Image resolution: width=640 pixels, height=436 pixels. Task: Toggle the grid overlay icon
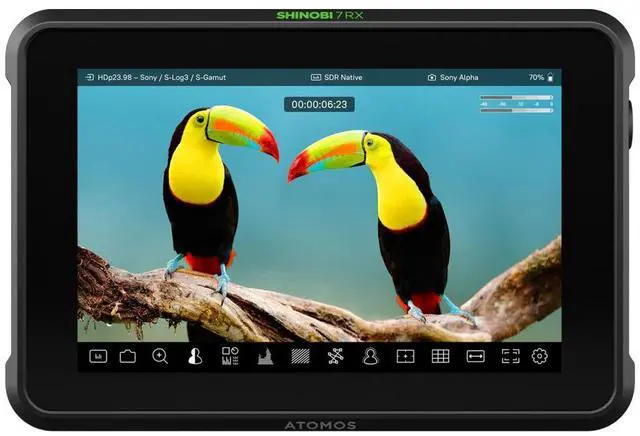point(440,356)
